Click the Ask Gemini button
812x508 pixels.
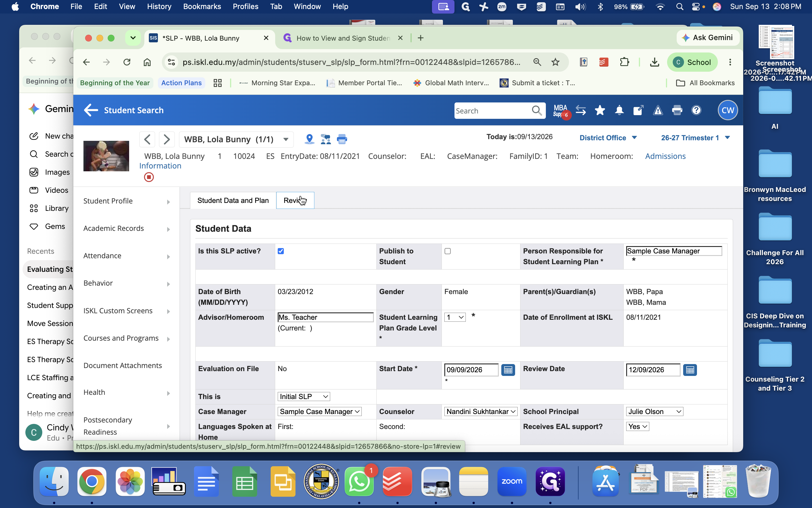(x=708, y=38)
